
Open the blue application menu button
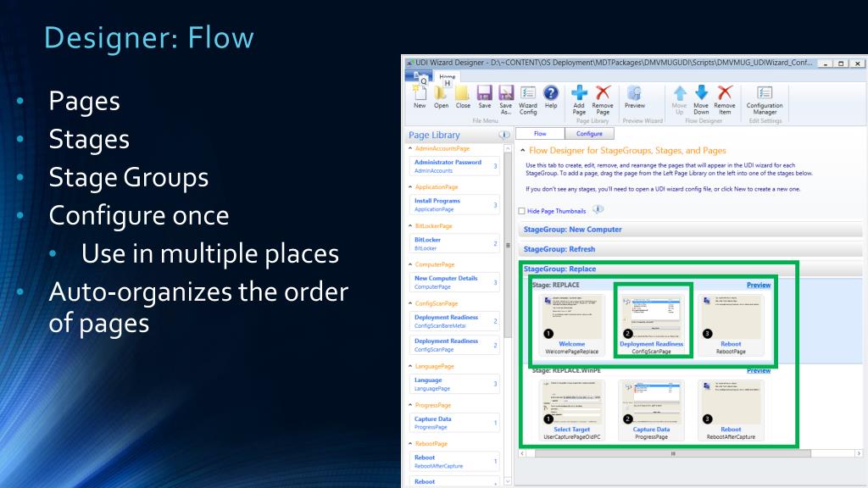click(x=419, y=76)
